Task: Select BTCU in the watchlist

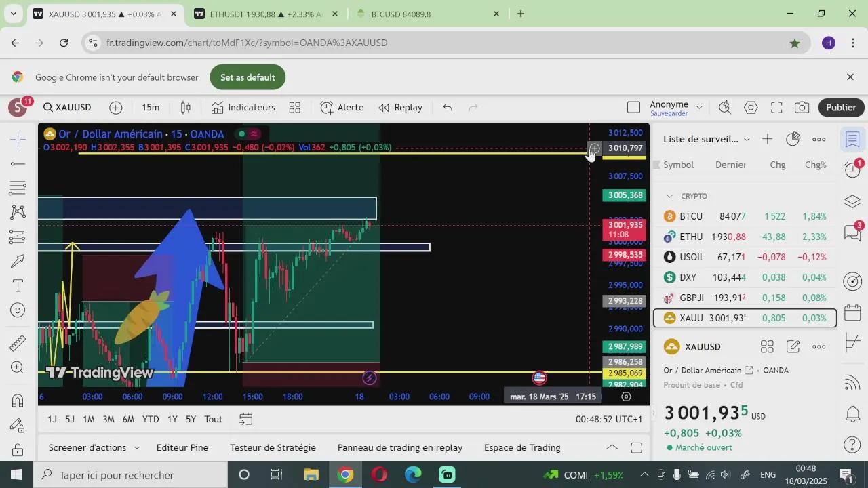Action: tap(745, 216)
